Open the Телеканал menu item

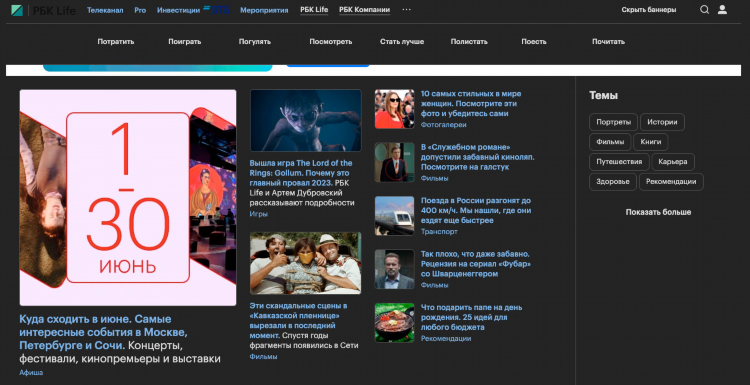click(x=105, y=10)
